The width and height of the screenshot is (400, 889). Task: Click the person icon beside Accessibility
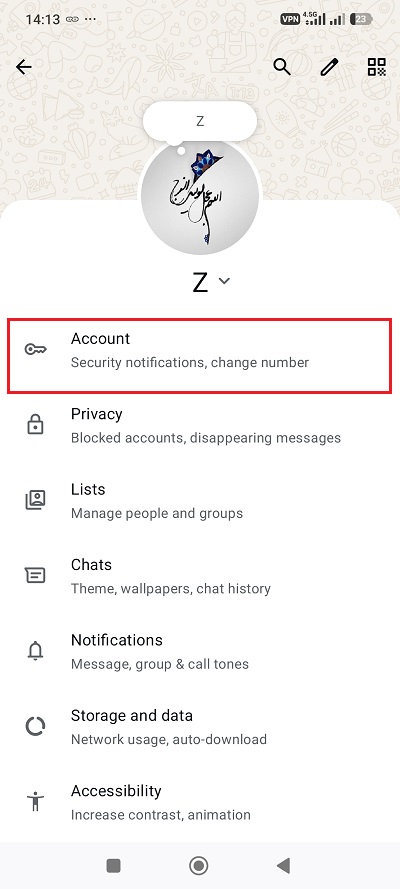point(36,802)
